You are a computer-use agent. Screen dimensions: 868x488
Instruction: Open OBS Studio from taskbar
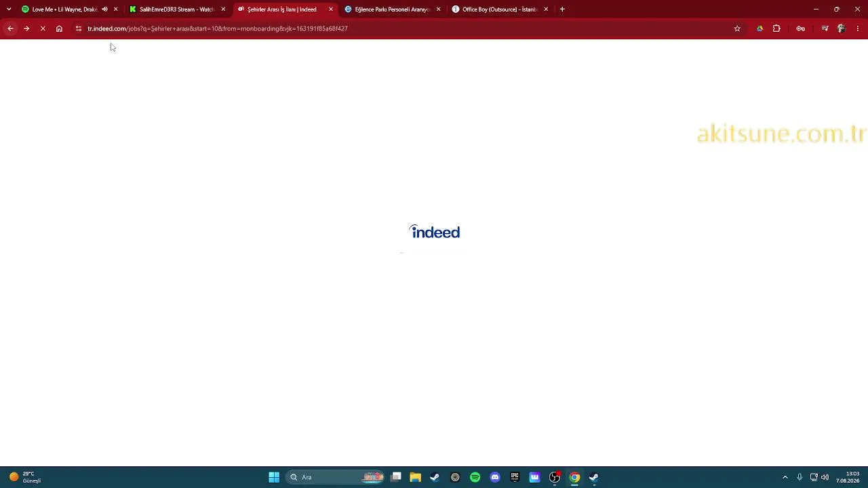(555, 477)
